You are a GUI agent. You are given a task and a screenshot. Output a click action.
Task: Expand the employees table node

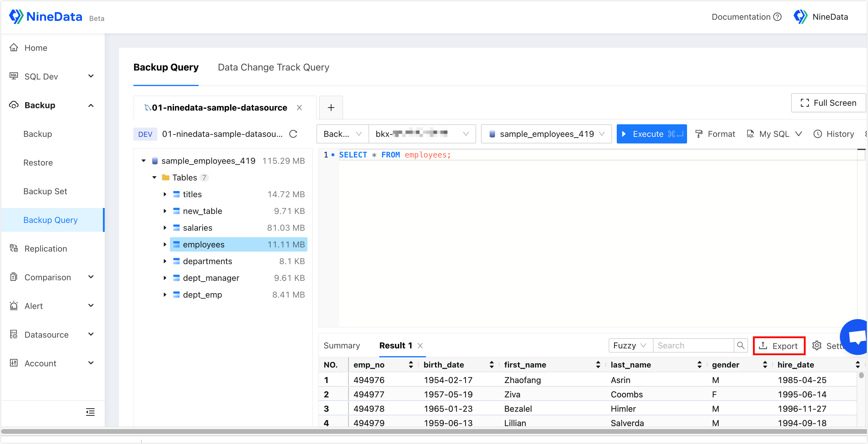click(165, 244)
